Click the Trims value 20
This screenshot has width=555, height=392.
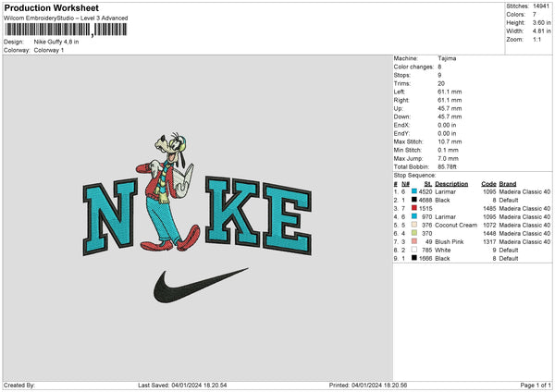click(441, 83)
